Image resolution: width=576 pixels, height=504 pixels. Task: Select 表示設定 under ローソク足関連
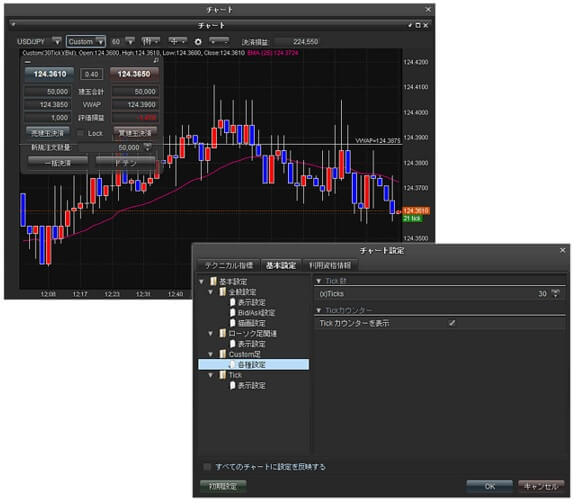point(252,344)
